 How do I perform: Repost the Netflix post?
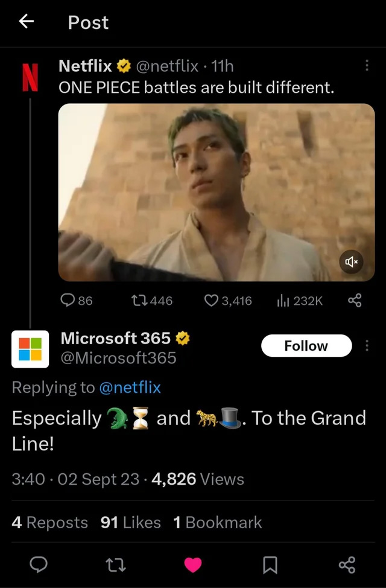click(x=139, y=300)
